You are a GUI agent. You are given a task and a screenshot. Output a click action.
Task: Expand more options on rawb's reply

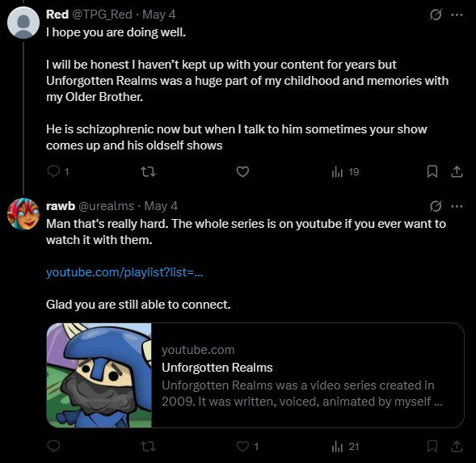tap(457, 207)
